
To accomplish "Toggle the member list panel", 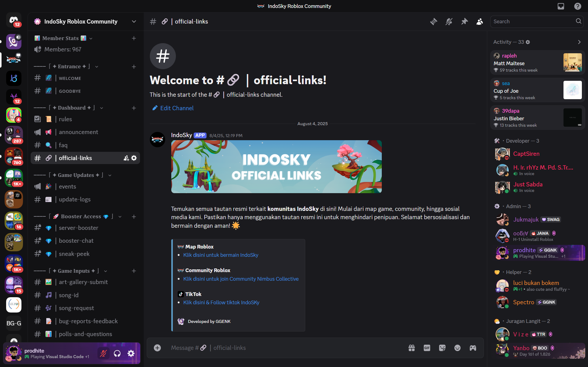I will click(x=480, y=21).
